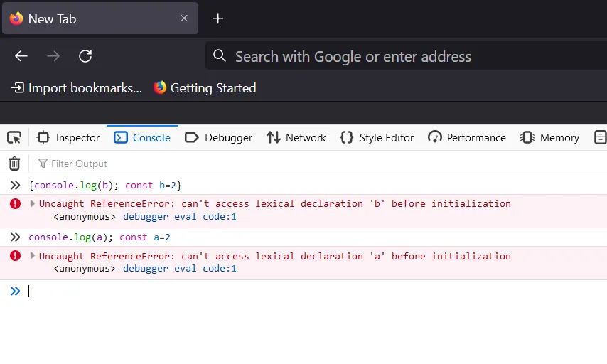Close the New Tab tab
This screenshot has width=607, height=364.
pyautogui.click(x=184, y=18)
